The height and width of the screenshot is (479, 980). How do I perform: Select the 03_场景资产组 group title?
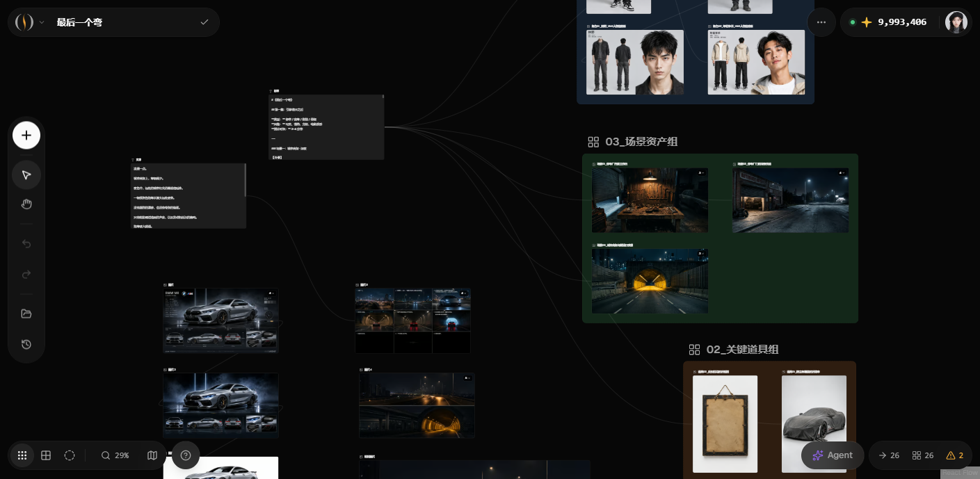[x=641, y=142]
